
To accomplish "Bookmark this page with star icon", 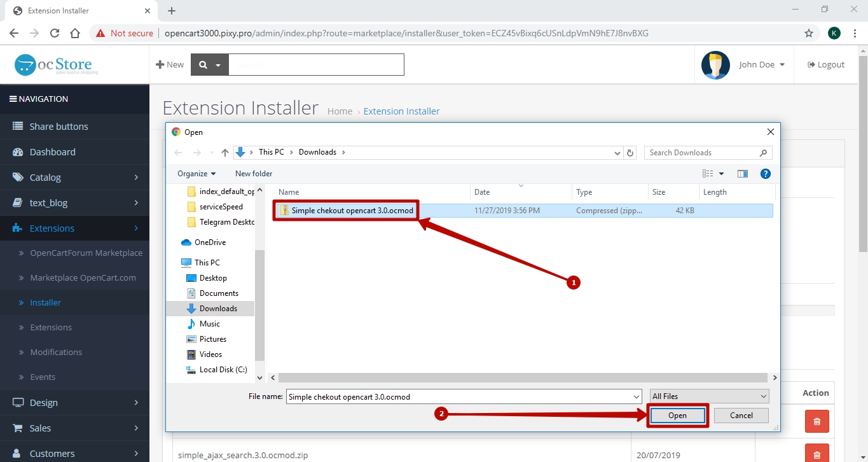I will click(809, 33).
